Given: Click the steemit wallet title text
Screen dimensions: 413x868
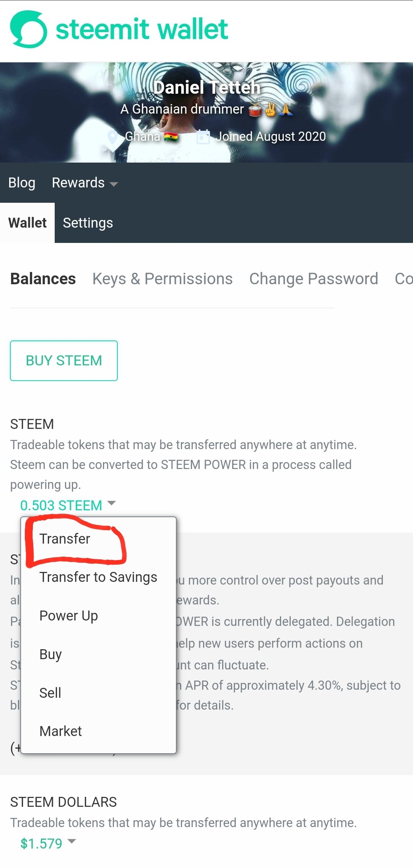Looking at the screenshot, I should pos(142,29).
